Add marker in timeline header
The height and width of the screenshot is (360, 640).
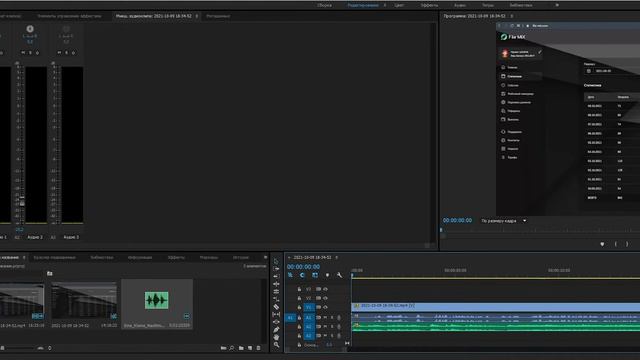click(x=327, y=275)
